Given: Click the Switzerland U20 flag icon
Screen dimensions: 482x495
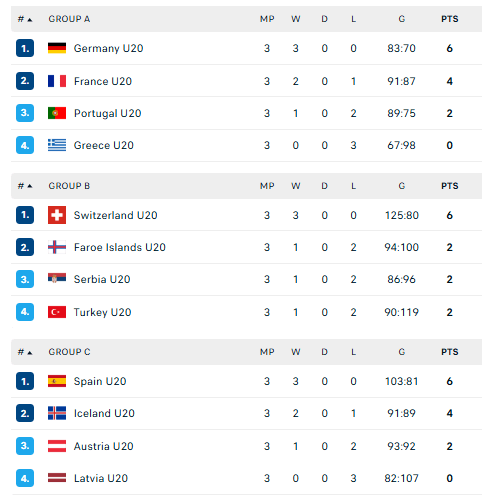Looking at the screenshot, I should coord(57,215).
